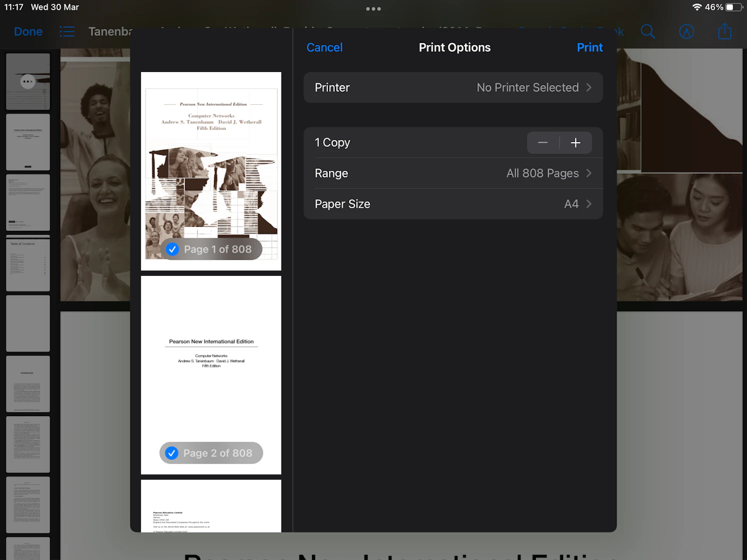
Task: Tap the checkmark on Page 1 of 808
Action: 172,249
